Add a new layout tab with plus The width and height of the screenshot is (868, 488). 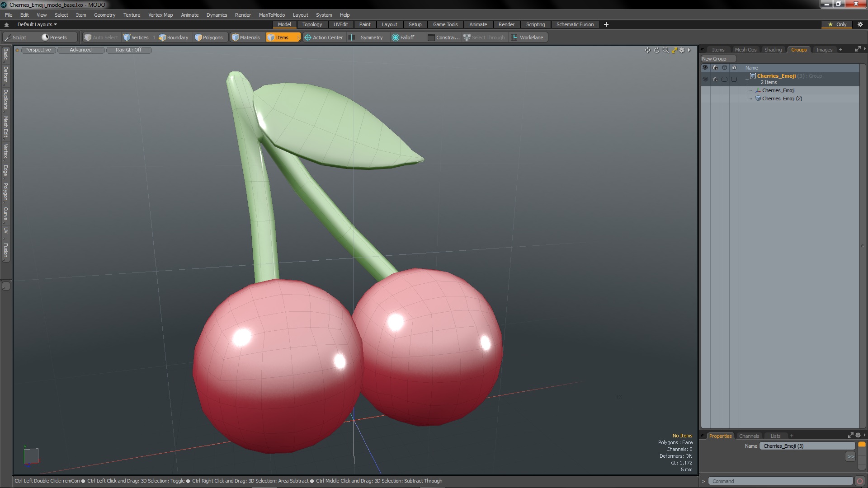606,24
